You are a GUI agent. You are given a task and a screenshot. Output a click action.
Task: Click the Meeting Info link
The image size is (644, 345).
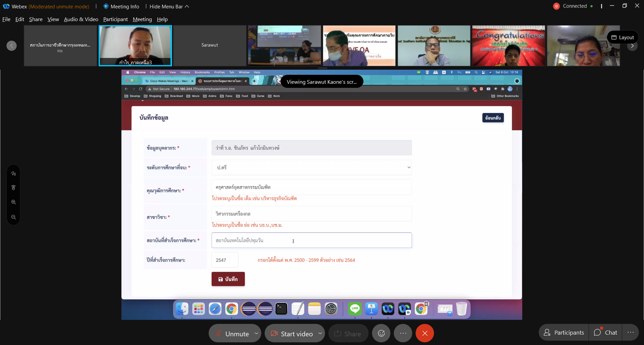pos(124,6)
